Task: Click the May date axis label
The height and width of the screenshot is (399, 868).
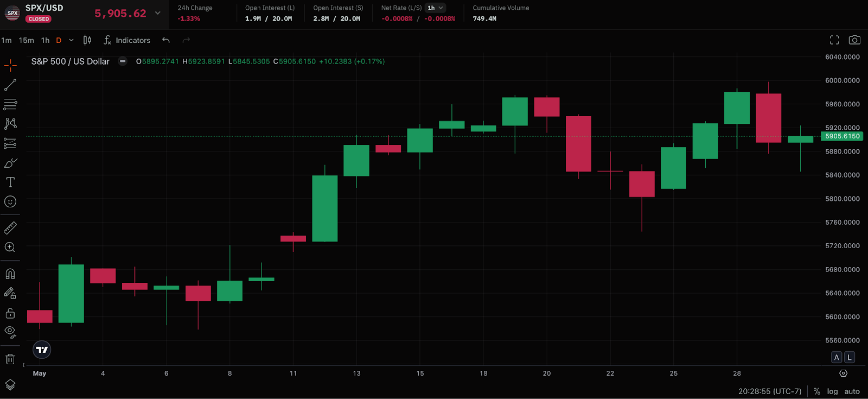Action: [40, 373]
